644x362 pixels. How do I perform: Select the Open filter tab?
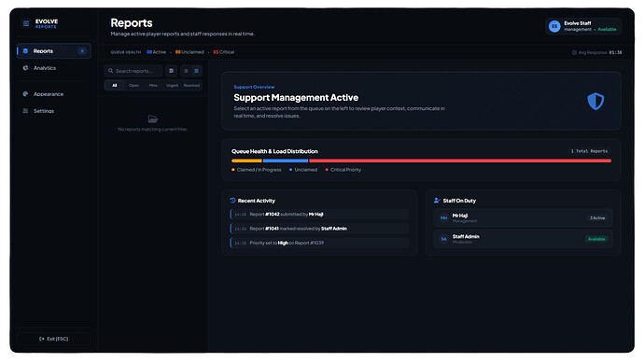pyautogui.click(x=133, y=86)
